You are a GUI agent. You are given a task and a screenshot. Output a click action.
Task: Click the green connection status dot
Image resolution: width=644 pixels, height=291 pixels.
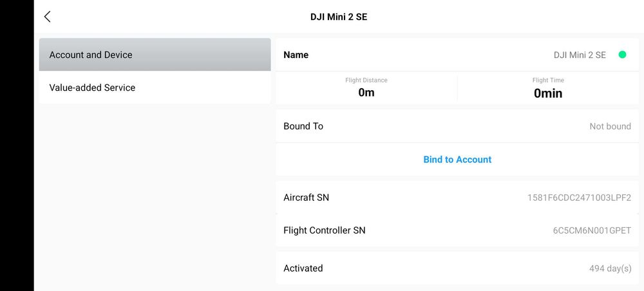[622, 55]
